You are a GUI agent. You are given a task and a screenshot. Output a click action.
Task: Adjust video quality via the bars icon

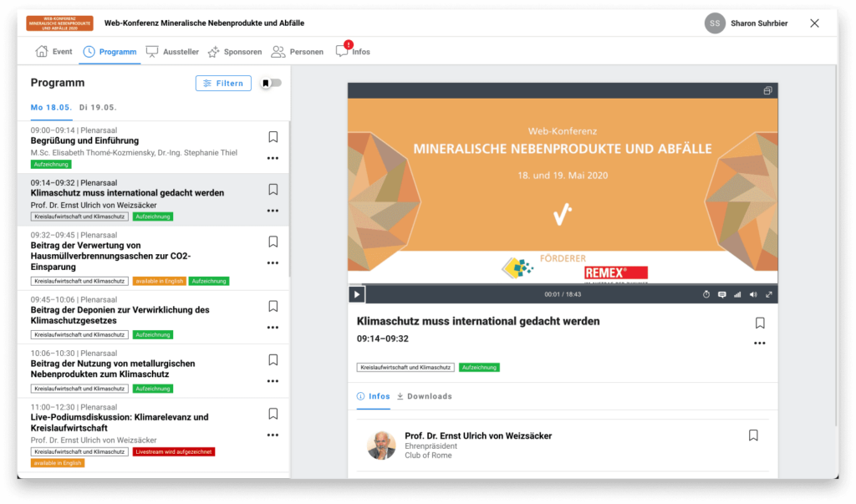click(736, 294)
